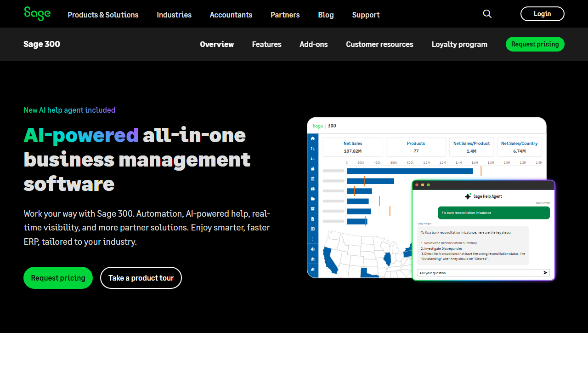This screenshot has height=368, width=588.
Task: Click the home icon in dashboard sidebar
Action: pos(313,138)
